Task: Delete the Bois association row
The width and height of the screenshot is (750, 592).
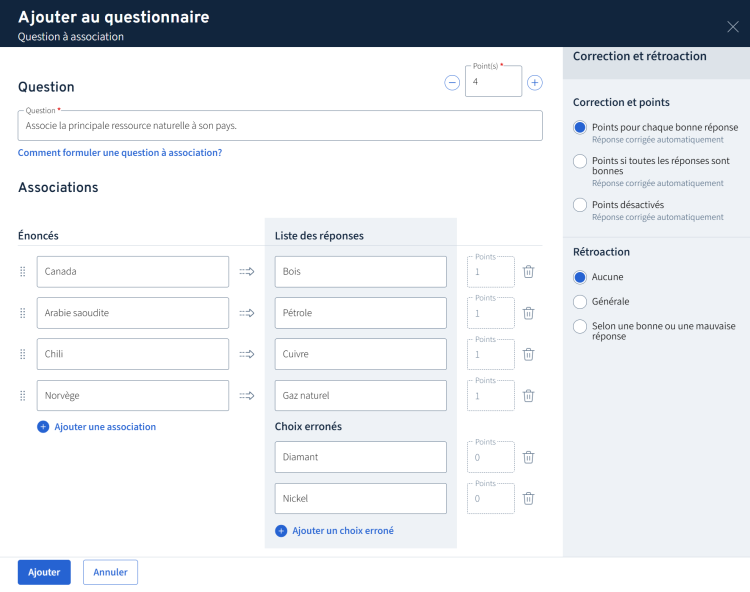Action: [528, 271]
